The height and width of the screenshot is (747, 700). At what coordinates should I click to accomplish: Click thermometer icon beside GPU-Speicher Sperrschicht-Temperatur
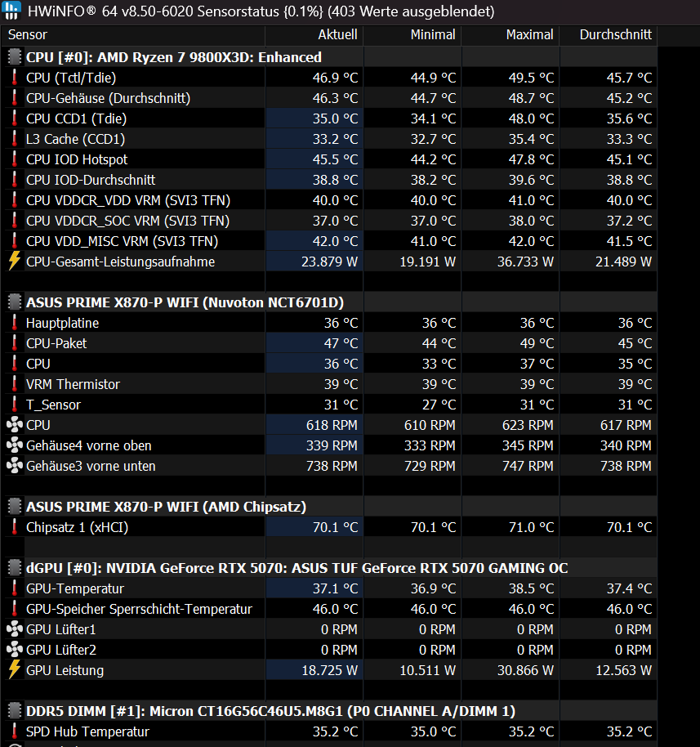[15, 609]
